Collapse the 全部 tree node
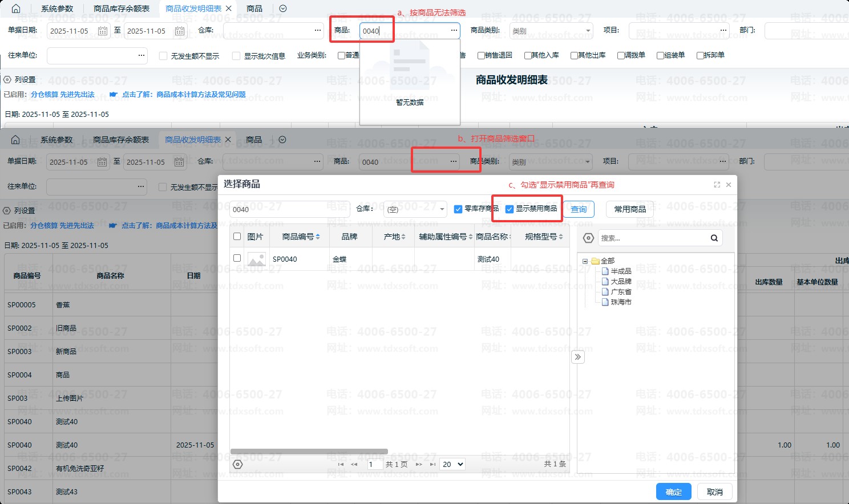849x504 pixels. [x=585, y=261]
